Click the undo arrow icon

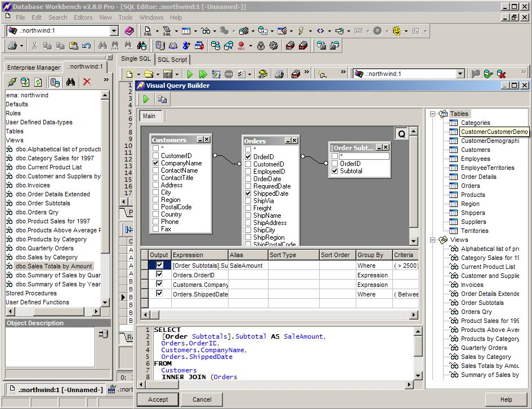(x=86, y=46)
